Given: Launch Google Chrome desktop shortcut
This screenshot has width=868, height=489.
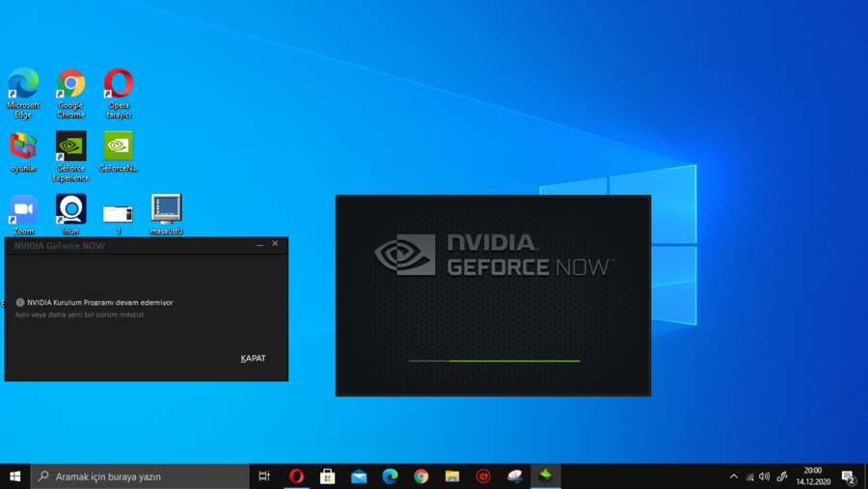Looking at the screenshot, I should 70,93.
